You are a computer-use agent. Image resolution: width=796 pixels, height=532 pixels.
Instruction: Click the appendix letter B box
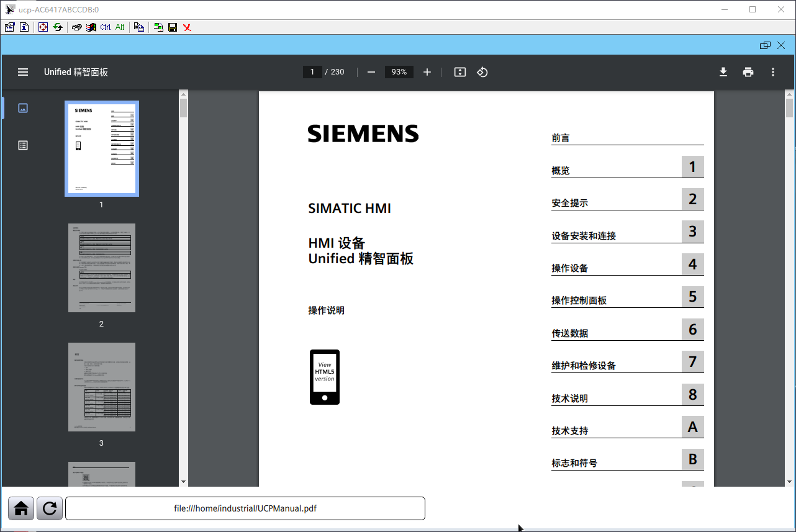pos(693,459)
